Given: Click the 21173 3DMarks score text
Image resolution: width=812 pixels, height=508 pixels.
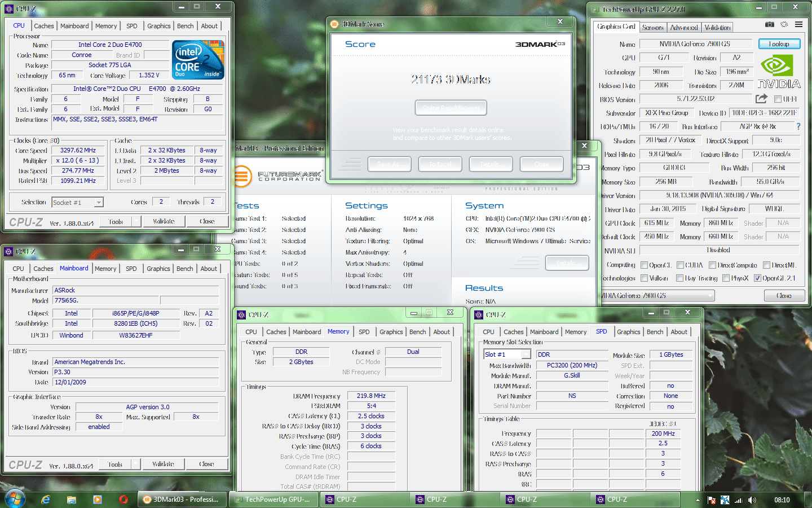Looking at the screenshot, I should pos(451,80).
